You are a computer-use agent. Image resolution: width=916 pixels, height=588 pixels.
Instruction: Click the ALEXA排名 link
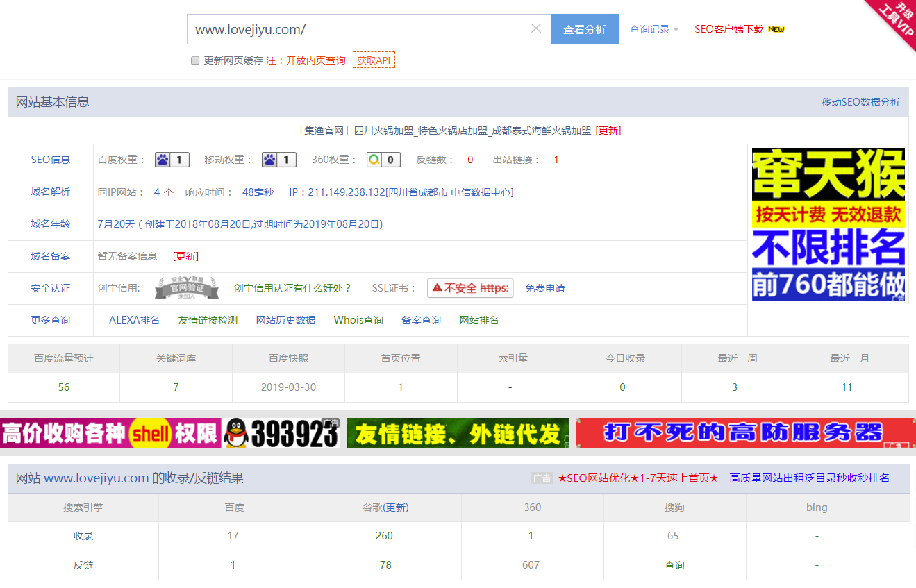(x=133, y=320)
